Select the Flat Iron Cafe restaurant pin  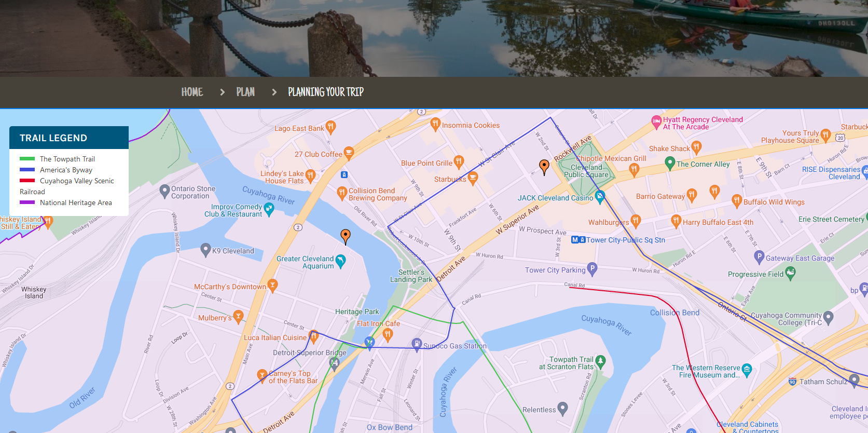388,334
